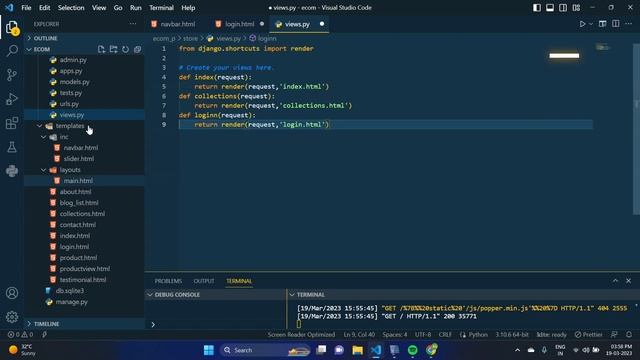
Task: Switch to the OUTPUT panel tab
Action: click(x=204, y=281)
